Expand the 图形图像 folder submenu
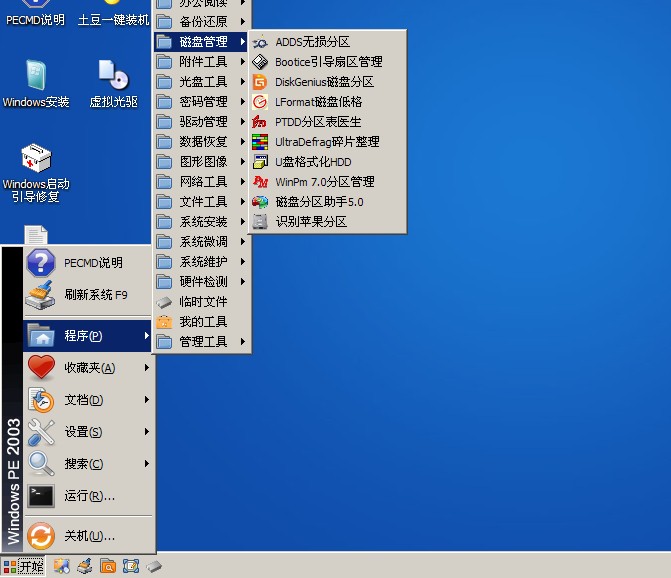 tap(202, 162)
